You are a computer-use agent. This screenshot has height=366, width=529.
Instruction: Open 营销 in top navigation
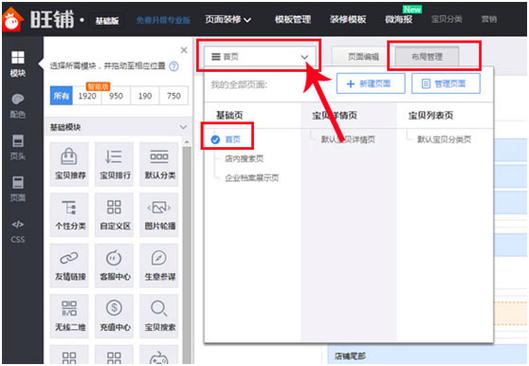[x=489, y=20]
